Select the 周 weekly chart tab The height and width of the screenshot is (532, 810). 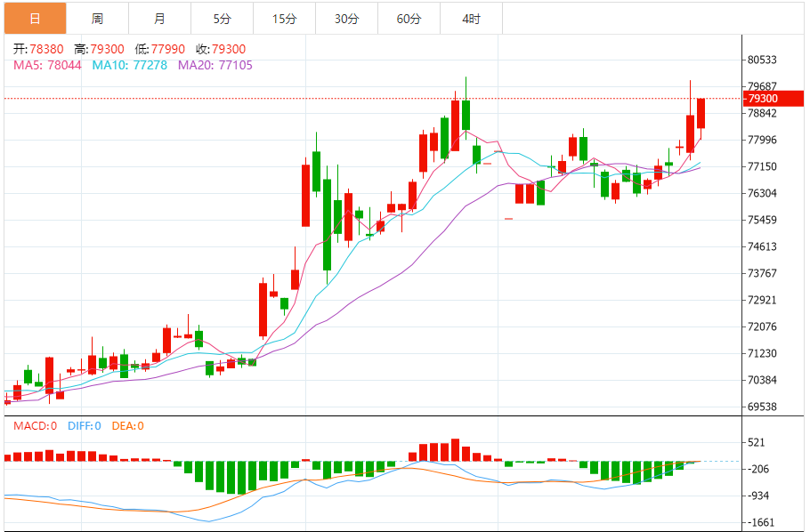pos(97,18)
